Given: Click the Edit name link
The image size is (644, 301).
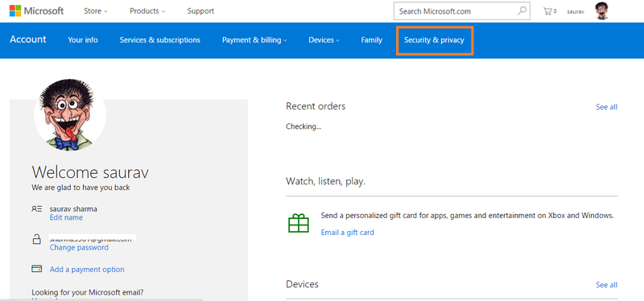Looking at the screenshot, I should (x=66, y=217).
